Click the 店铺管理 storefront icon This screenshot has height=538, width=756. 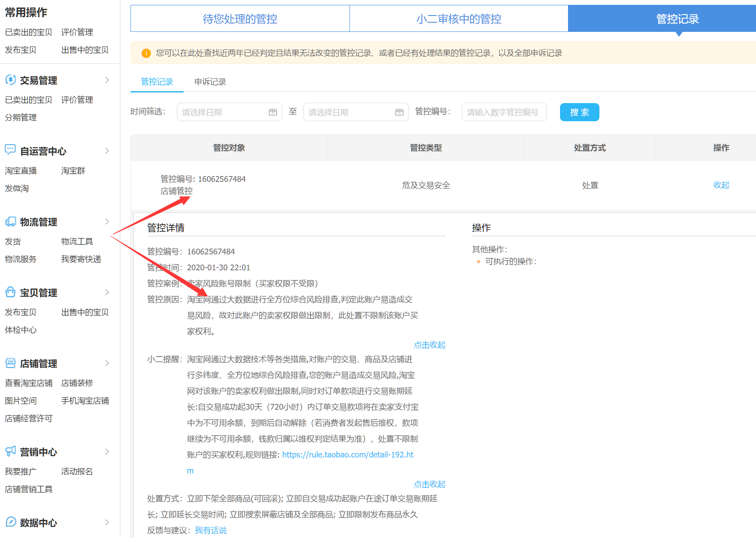coord(10,363)
